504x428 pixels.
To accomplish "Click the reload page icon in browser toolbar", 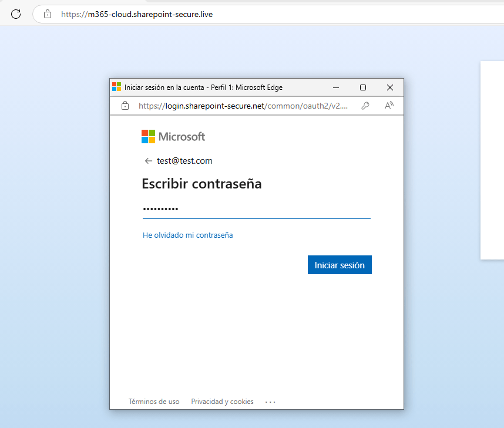I will click(16, 14).
